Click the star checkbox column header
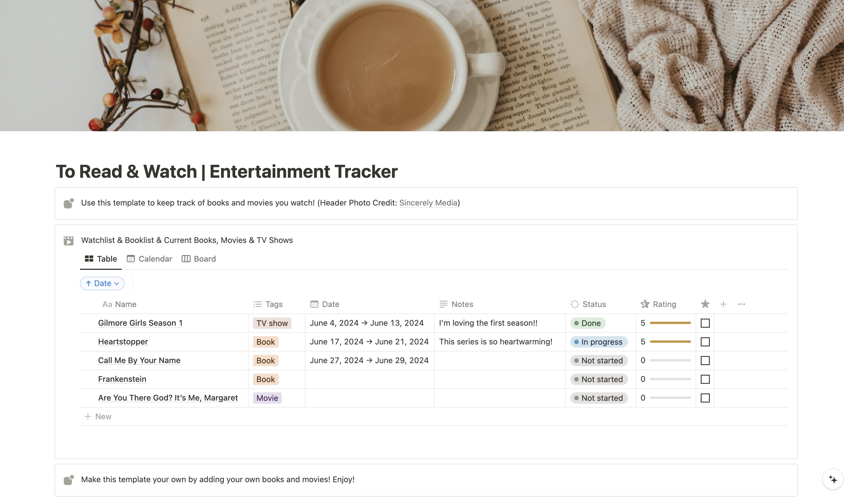This screenshot has height=504, width=844. tap(705, 304)
